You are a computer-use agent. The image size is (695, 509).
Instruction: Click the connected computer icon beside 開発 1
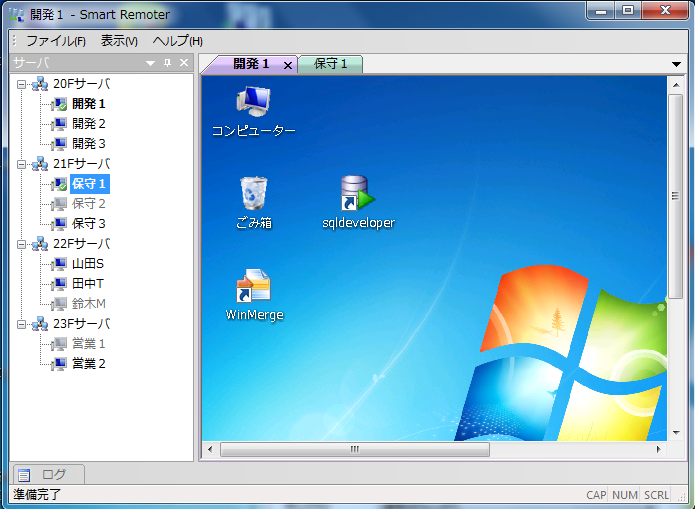pos(60,104)
